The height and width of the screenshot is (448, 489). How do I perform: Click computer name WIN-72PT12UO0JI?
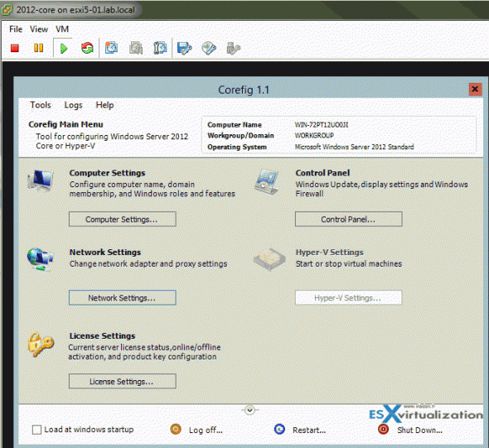322,124
